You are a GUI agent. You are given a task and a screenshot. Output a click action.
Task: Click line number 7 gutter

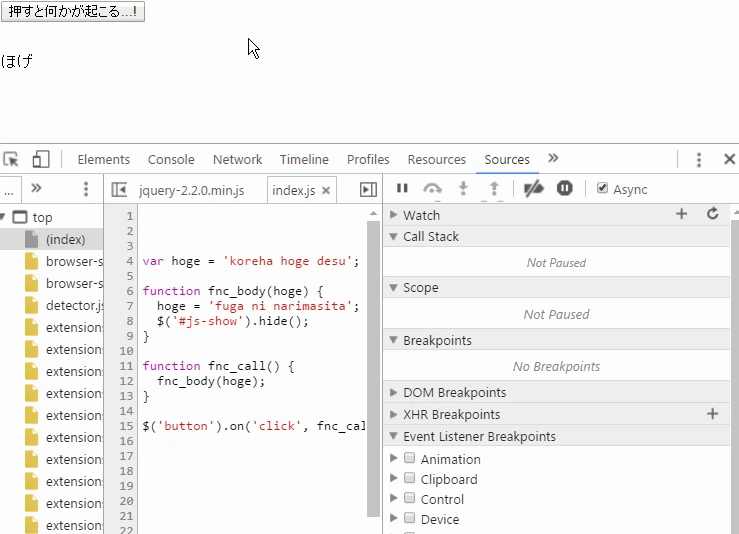click(130, 306)
